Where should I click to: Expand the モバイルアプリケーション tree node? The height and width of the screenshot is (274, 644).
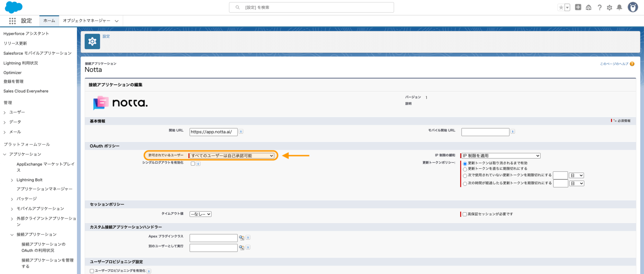click(x=12, y=209)
